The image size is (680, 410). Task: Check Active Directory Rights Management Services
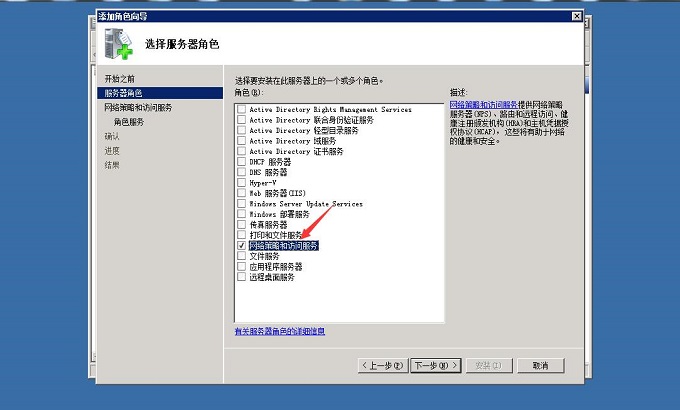[x=241, y=109]
